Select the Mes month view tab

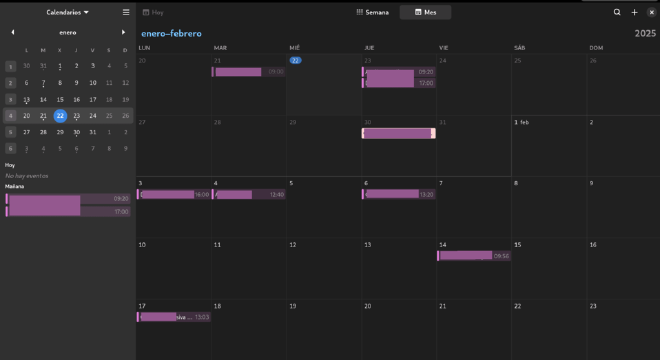(426, 12)
